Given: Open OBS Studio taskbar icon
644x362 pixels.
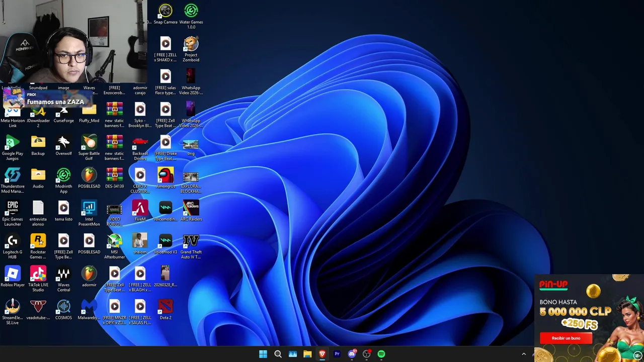Looking at the screenshot, I should [x=366, y=354].
